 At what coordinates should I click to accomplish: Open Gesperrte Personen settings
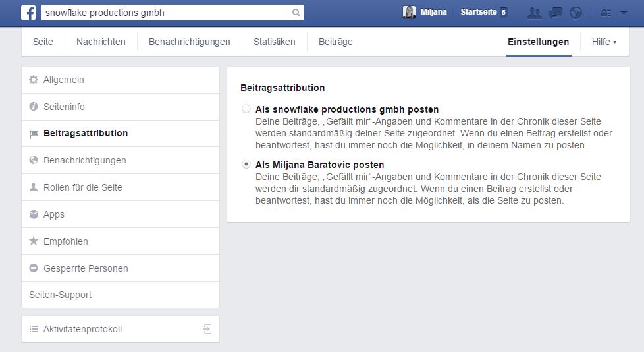(86, 268)
